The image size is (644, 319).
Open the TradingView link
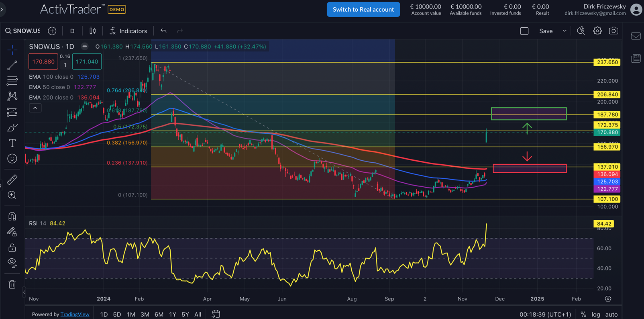(x=75, y=314)
